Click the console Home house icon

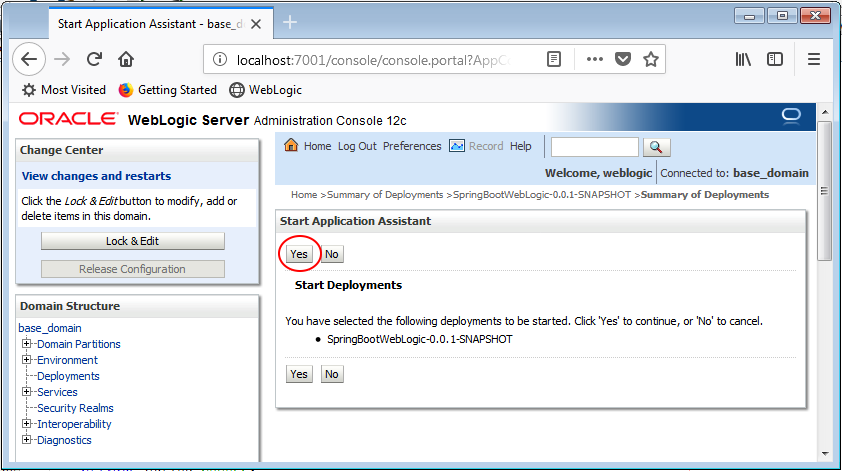[291, 145]
